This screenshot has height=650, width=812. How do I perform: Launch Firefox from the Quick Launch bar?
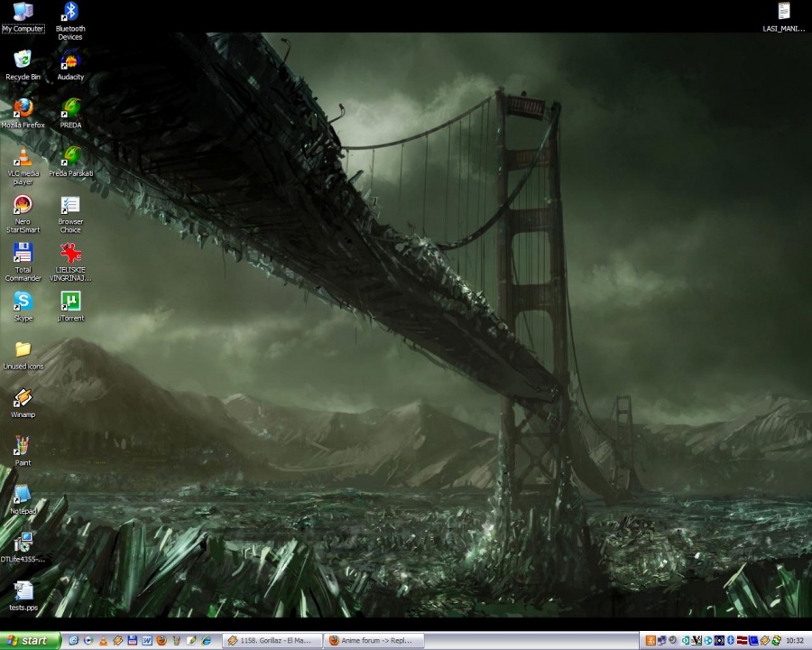[x=161, y=641]
